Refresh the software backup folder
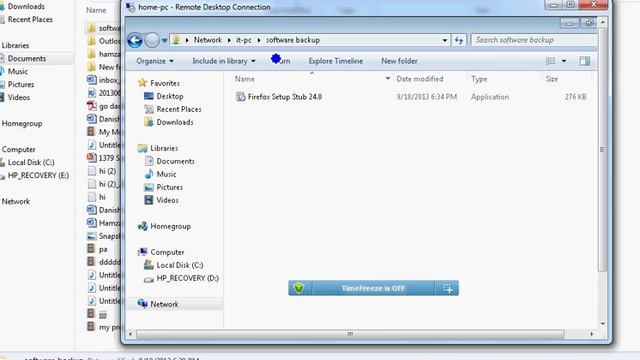 click(459, 40)
